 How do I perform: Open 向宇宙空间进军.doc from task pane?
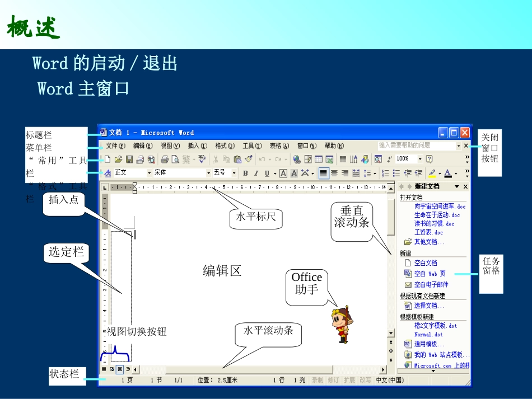coord(440,206)
